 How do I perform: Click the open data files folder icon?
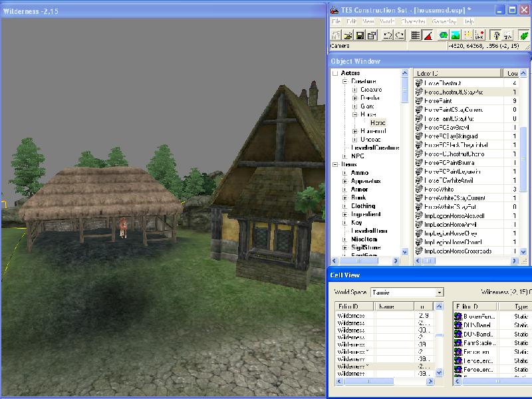click(x=347, y=35)
